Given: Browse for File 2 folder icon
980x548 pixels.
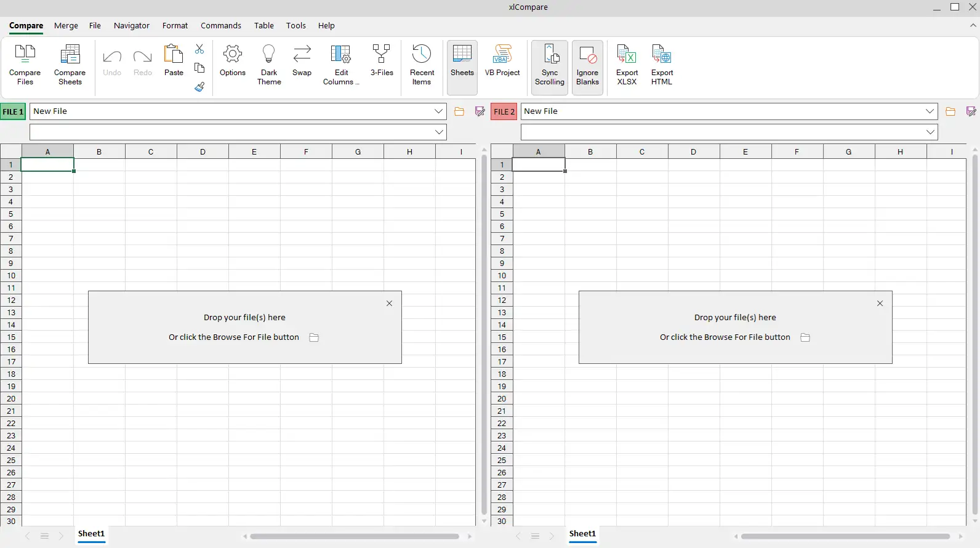Looking at the screenshot, I should point(950,111).
